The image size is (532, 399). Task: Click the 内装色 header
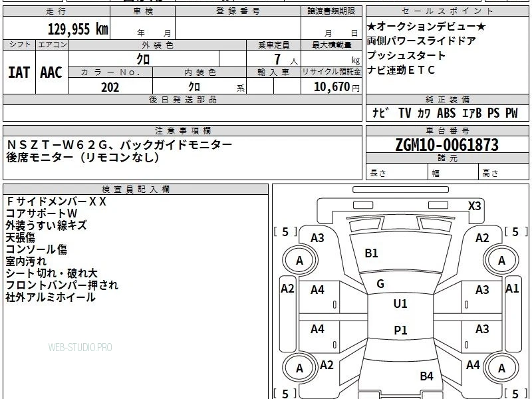coord(200,72)
